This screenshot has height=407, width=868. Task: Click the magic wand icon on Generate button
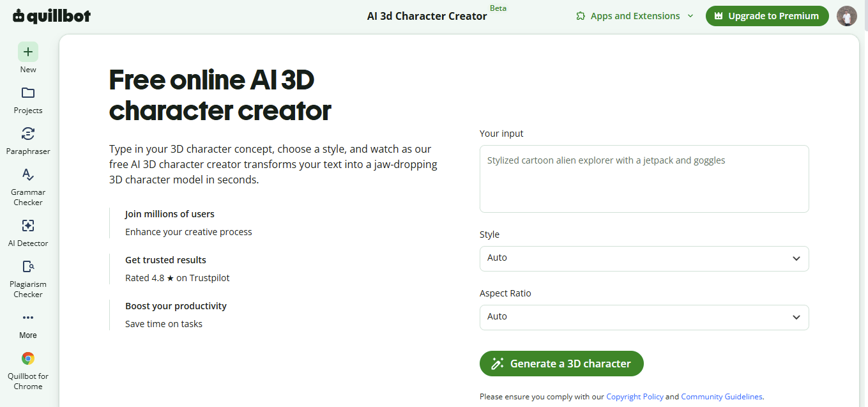click(x=498, y=364)
